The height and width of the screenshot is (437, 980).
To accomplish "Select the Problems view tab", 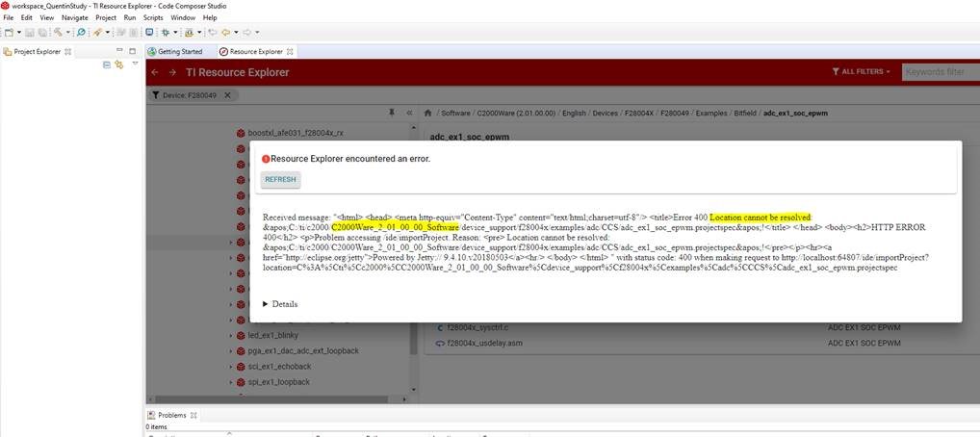I will click(x=172, y=415).
